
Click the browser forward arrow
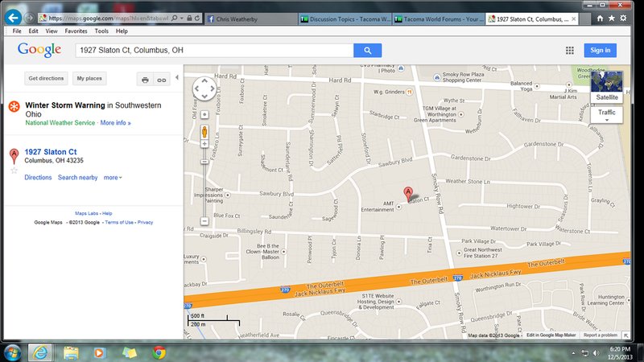[x=29, y=18]
